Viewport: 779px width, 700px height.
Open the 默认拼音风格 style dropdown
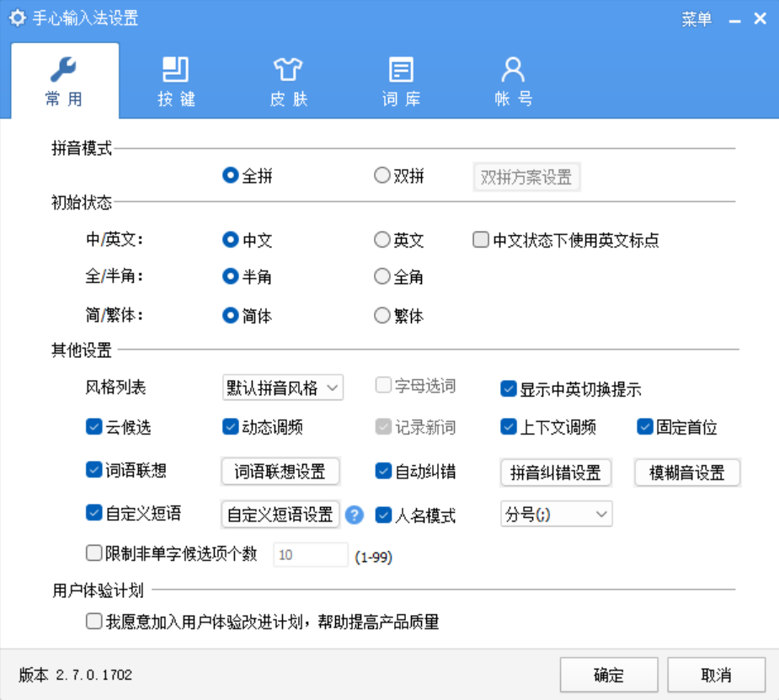tap(283, 387)
